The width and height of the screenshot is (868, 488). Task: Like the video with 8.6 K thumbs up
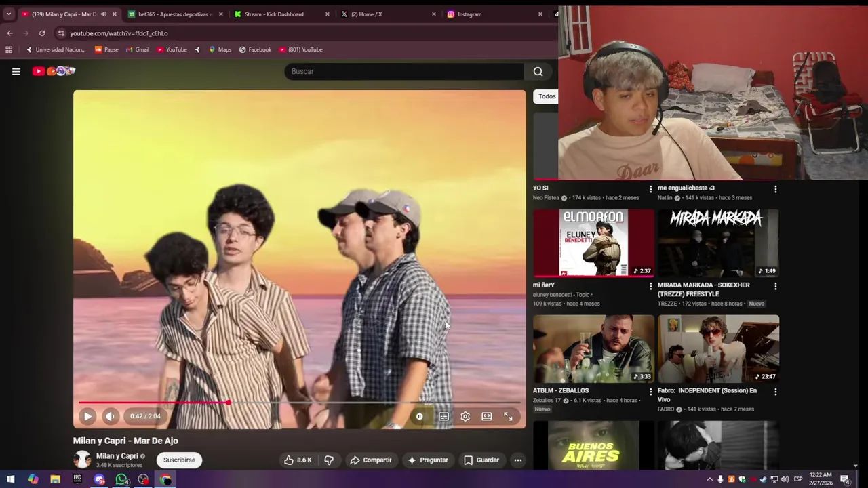298,460
